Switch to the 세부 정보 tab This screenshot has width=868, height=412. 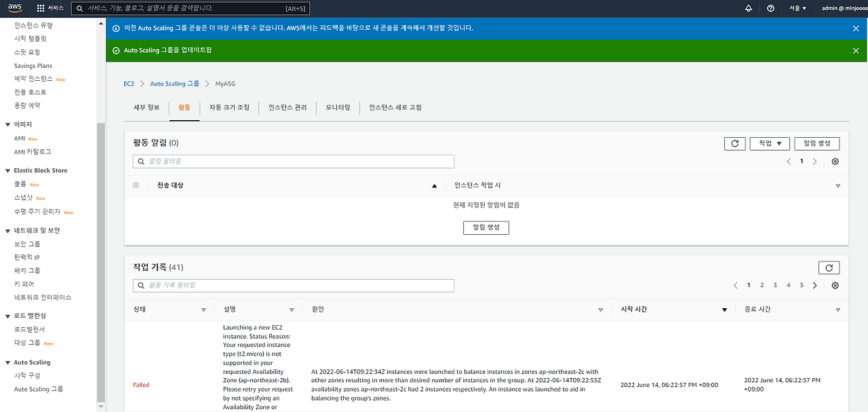(146, 107)
